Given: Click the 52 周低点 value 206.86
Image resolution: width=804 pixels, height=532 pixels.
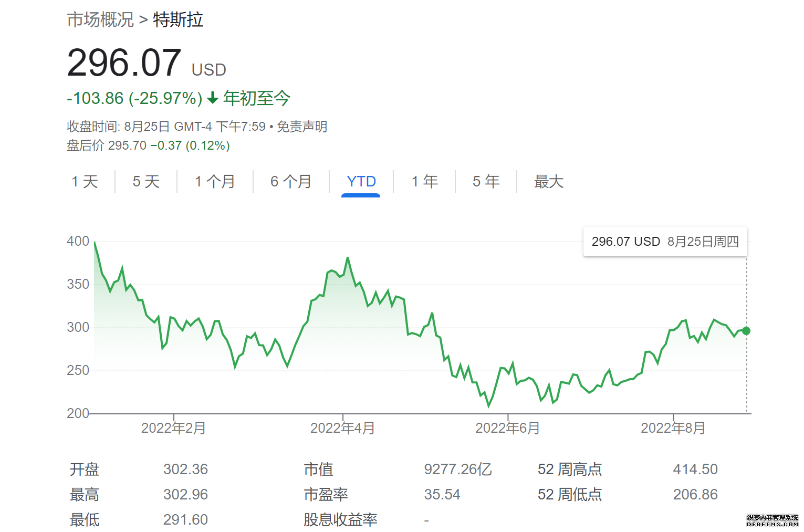Looking at the screenshot, I should [x=695, y=494].
